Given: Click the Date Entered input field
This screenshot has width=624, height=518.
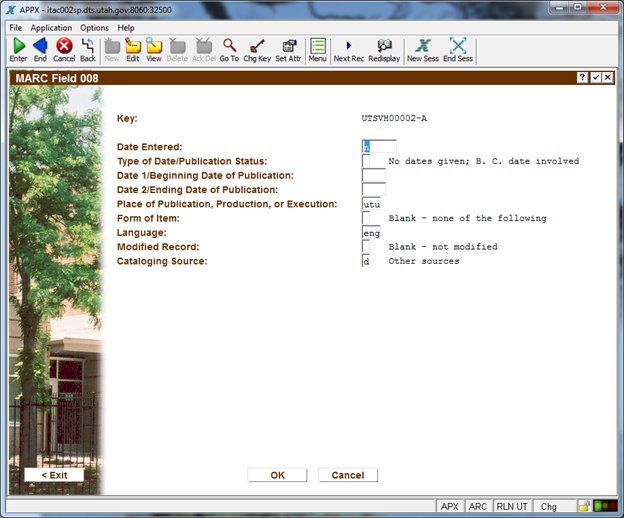Looking at the screenshot, I should point(379,147).
